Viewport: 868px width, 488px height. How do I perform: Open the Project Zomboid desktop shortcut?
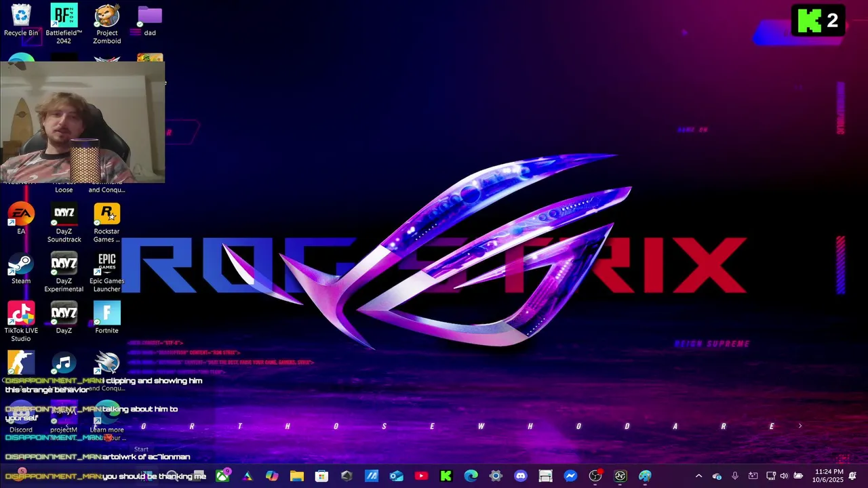click(106, 24)
